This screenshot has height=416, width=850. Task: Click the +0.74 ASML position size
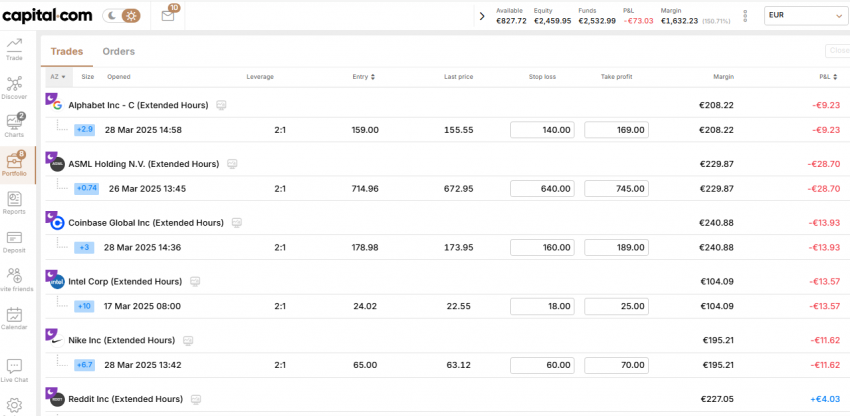tap(86, 189)
